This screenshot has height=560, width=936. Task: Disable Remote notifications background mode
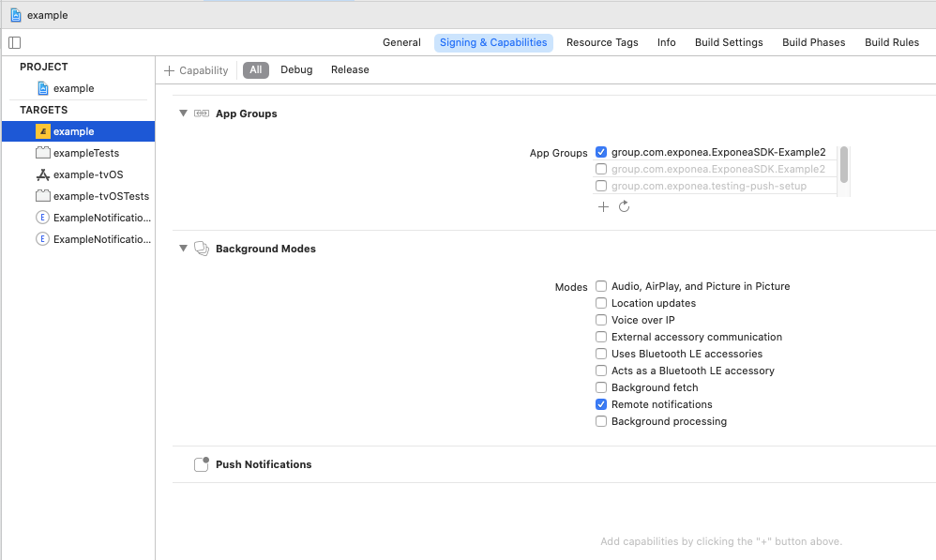pos(601,404)
